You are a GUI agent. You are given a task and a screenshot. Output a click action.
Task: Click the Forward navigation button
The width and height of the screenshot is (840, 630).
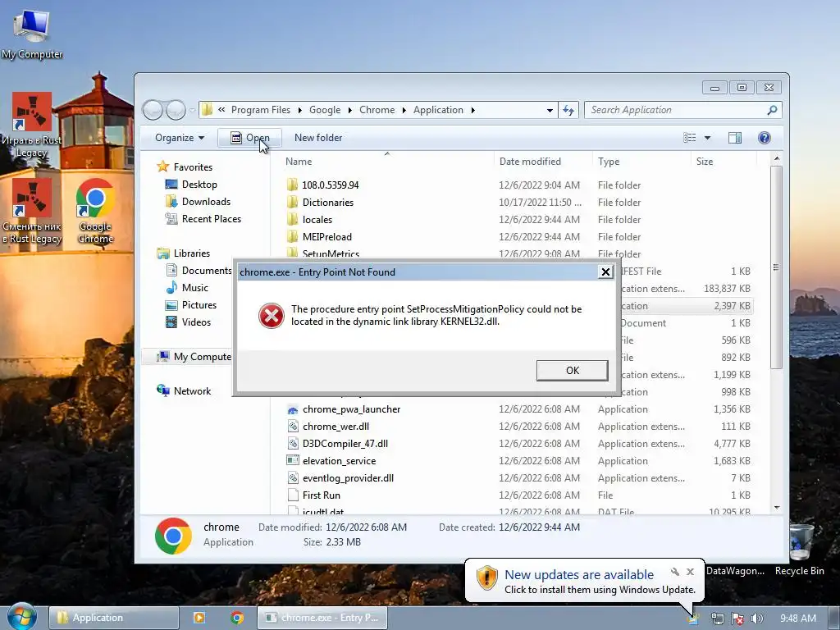click(x=176, y=110)
